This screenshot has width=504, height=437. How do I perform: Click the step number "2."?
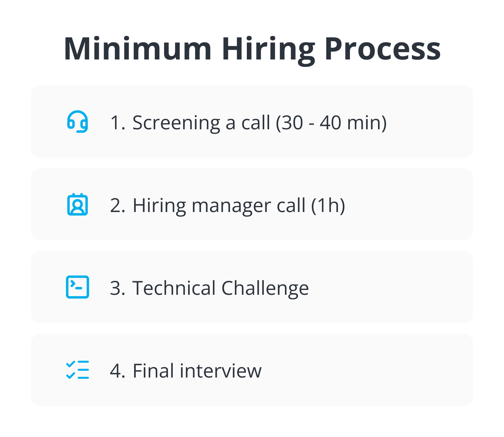[x=118, y=206]
